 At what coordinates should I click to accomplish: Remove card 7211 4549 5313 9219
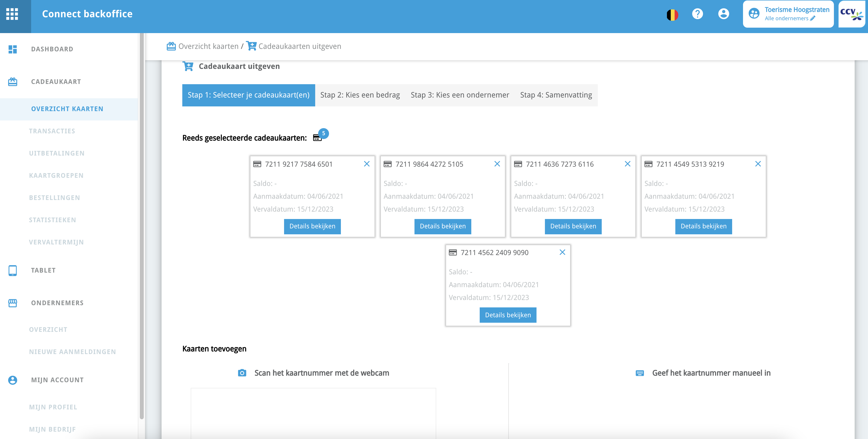(758, 164)
